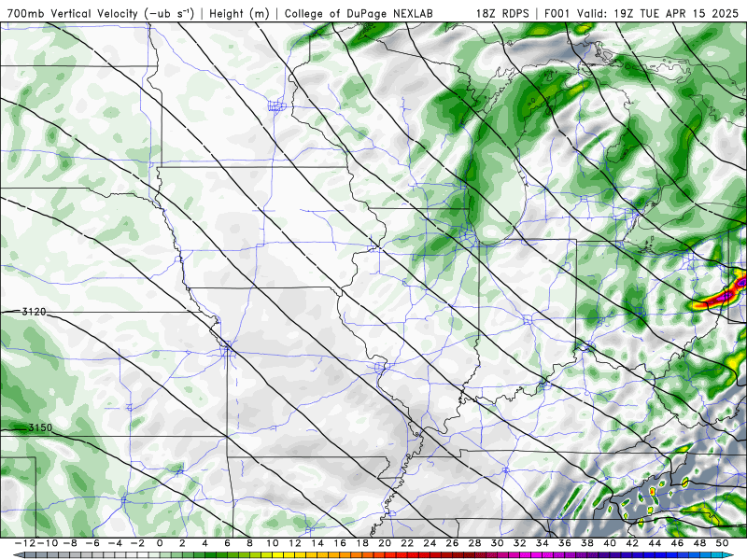Click the '38' color scale value
This screenshot has width=747, height=560.
pyautogui.click(x=587, y=543)
